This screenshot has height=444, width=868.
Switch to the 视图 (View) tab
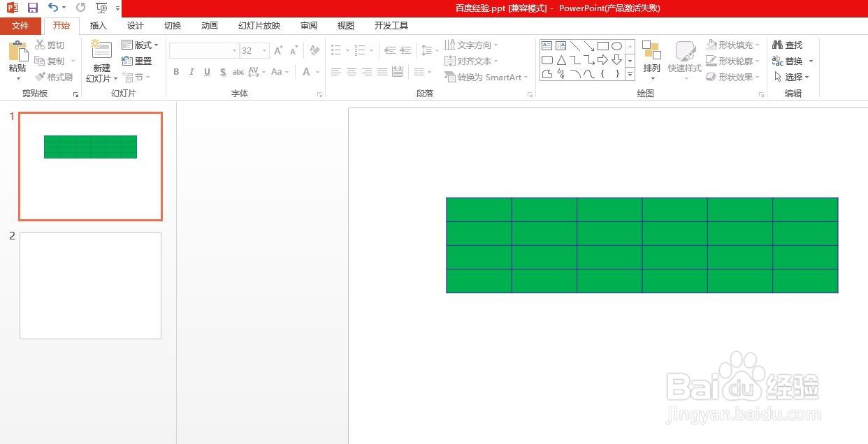pos(346,26)
